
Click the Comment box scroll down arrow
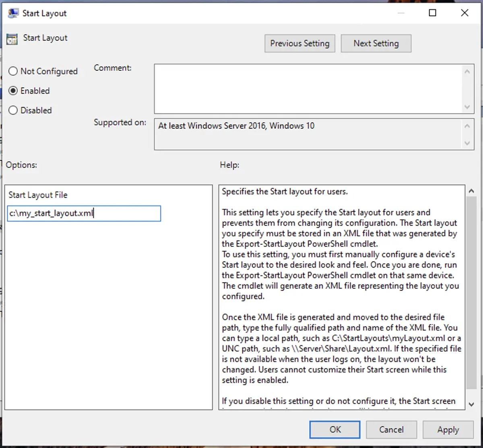point(467,107)
